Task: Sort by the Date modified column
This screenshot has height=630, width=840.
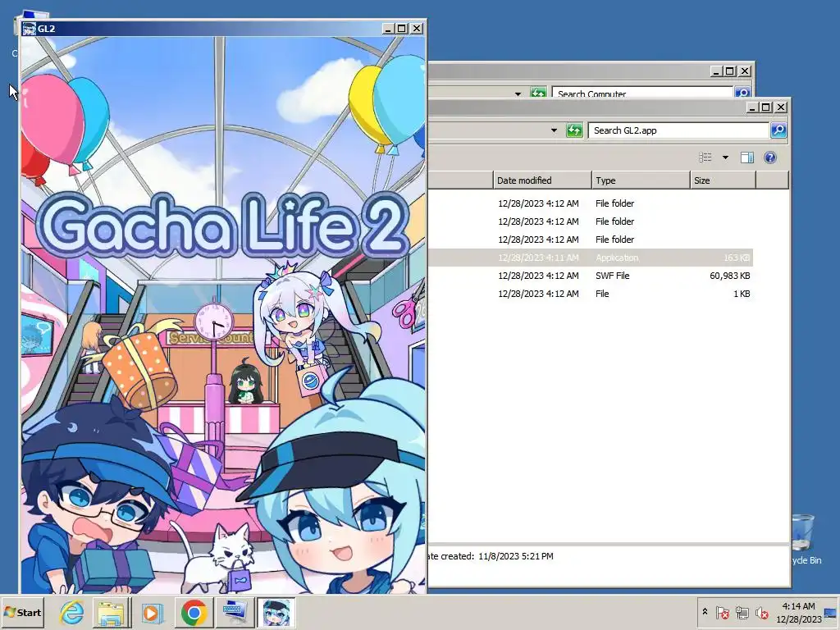Action: pyautogui.click(x=542, y=180)
